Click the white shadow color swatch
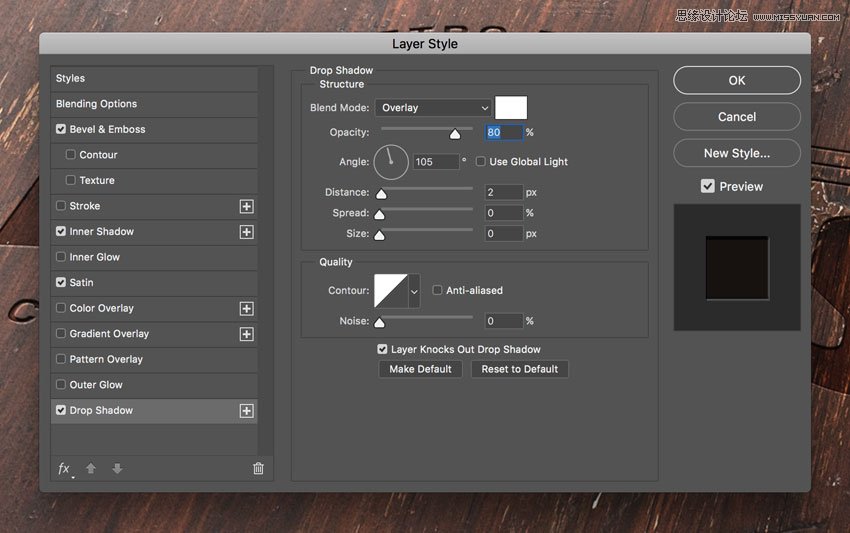Viewport: 850px width, 533px height. [x=511, y=108]
